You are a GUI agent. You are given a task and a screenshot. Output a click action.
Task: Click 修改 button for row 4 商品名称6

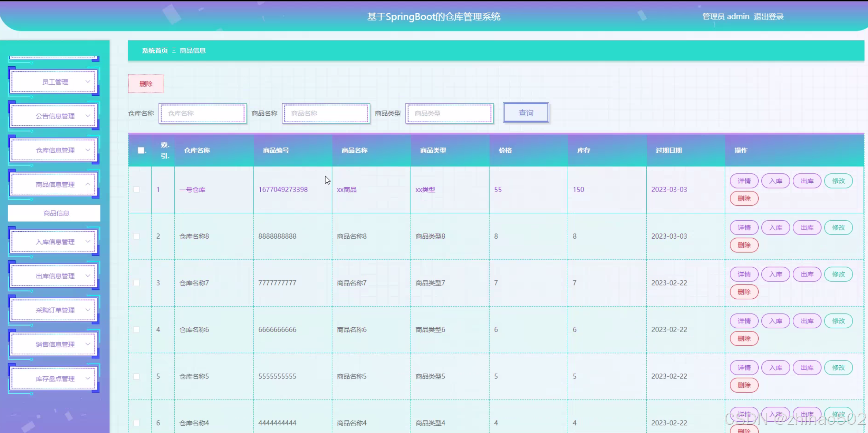pos(838,321)
